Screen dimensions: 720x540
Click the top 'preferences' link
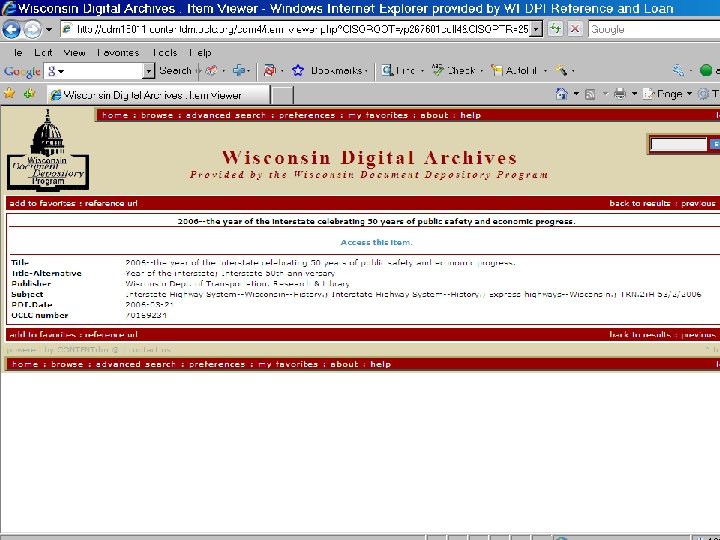point(307,115)
